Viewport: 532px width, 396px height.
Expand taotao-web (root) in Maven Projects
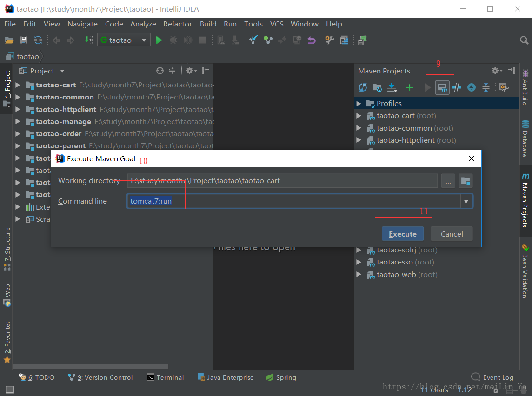coord(359,274)
